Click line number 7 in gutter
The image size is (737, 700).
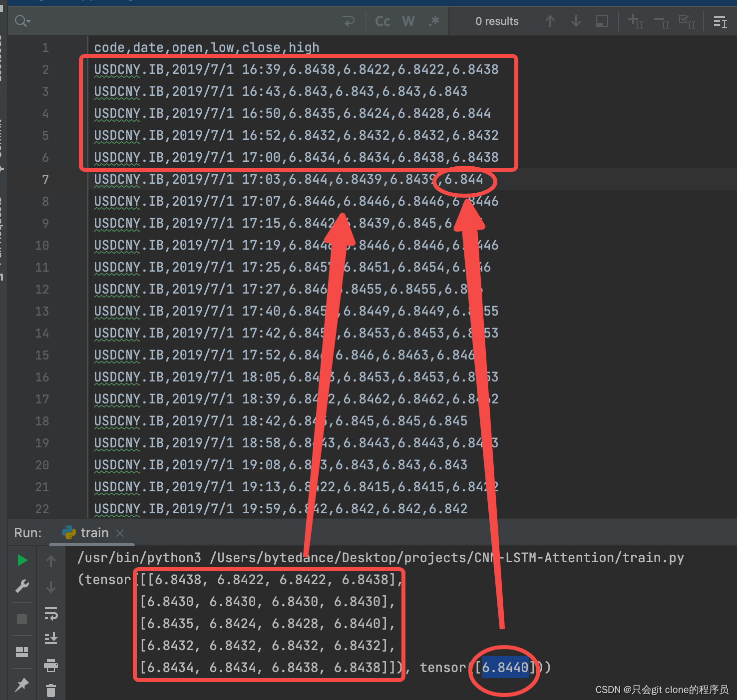(45, 179)
